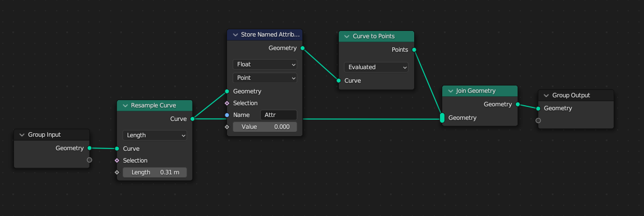644x216 pixels.
Task: Click Resample Curve's Length input socket
Action: pyautogui.click(x=117, y=172)
